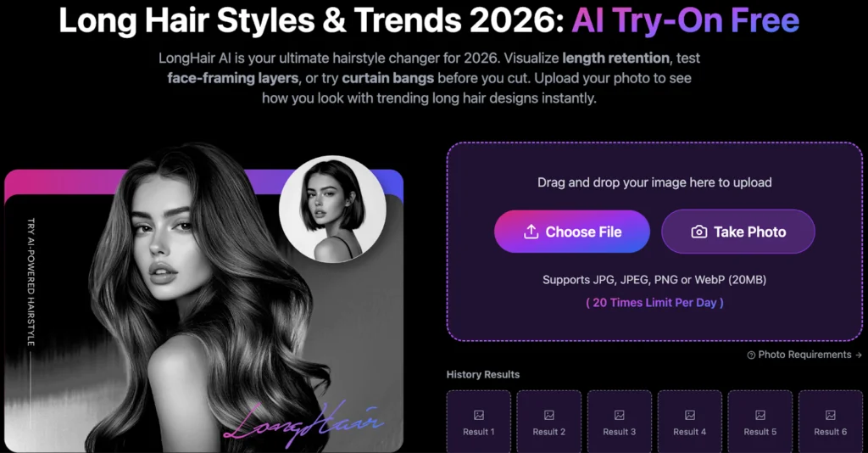
Task: Click the circular short-hair portrait thumbnail
Action: 332,209
